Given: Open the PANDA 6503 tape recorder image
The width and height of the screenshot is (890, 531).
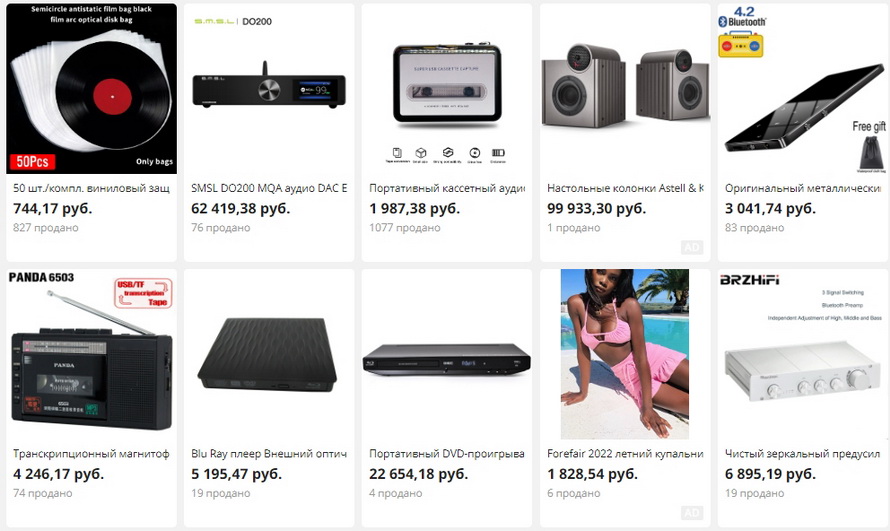Looking at the screenshot, I should pos(91,354).
